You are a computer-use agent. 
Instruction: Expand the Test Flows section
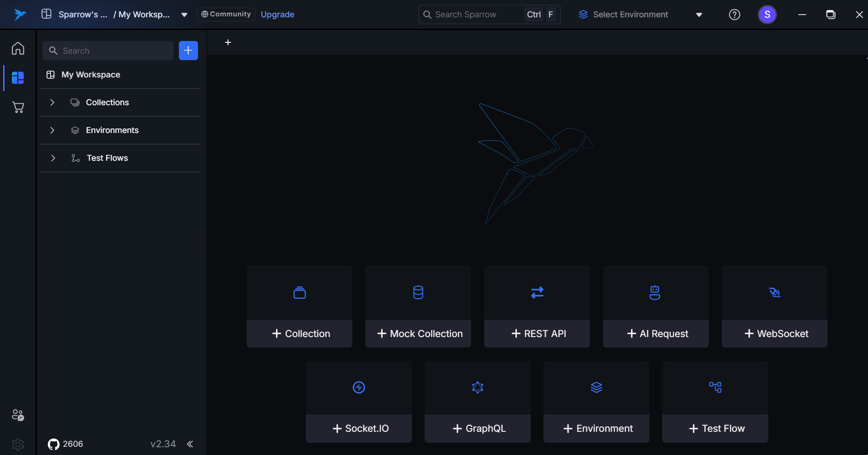[x=53, y=158]
